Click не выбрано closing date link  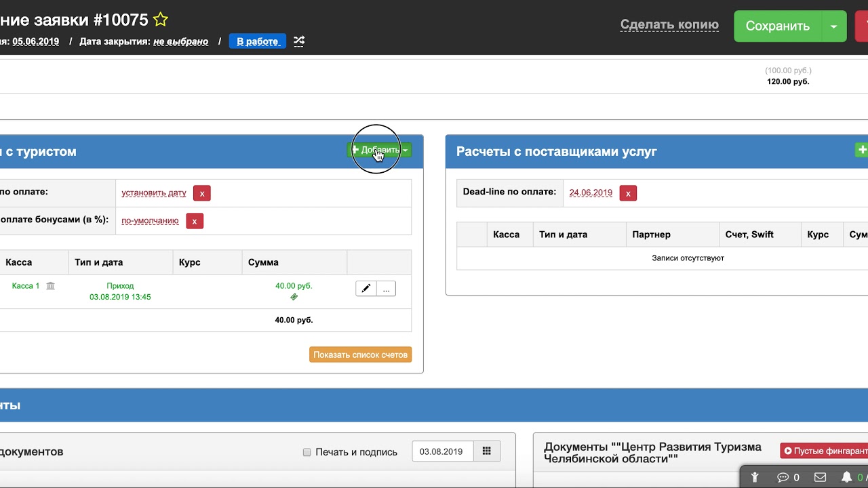(180, 41)
